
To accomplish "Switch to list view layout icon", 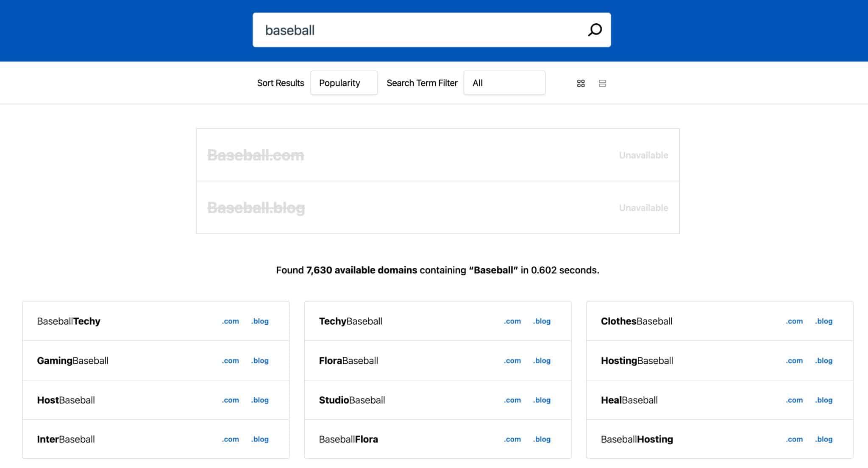I will click(602, 84).
